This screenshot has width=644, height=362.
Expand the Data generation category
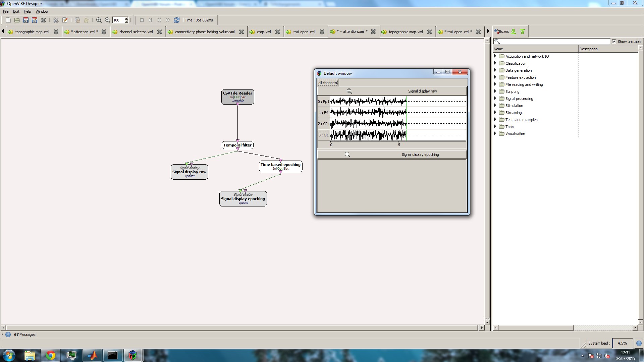coord(495,70)
